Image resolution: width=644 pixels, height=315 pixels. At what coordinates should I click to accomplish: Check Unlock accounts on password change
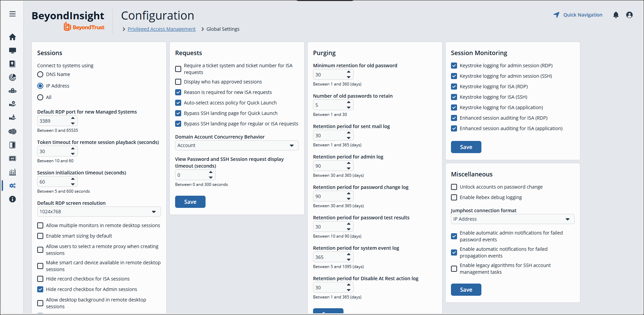tap(454, 187)
